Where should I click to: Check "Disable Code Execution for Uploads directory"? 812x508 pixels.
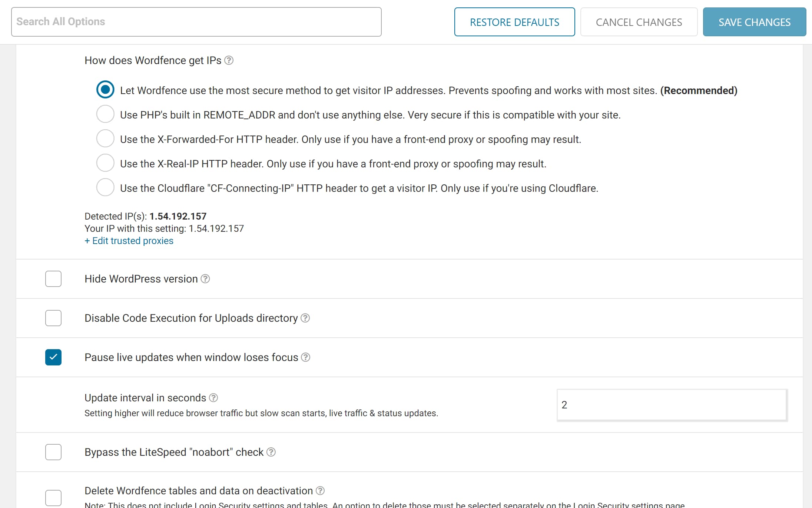click(x=53, y=318)
